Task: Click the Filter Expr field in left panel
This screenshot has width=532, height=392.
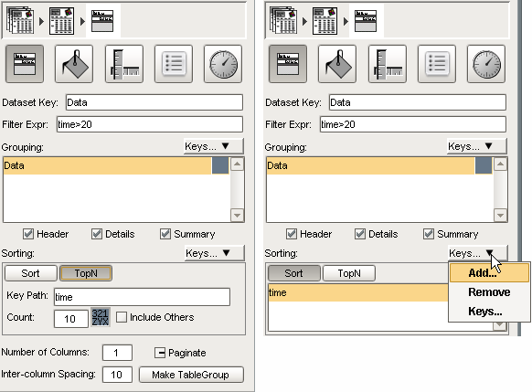Action: 150,124
